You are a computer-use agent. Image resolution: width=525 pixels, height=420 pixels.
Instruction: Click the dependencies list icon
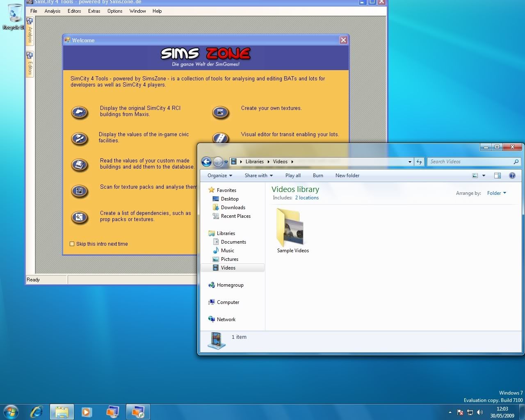click(x=80, y=217)
